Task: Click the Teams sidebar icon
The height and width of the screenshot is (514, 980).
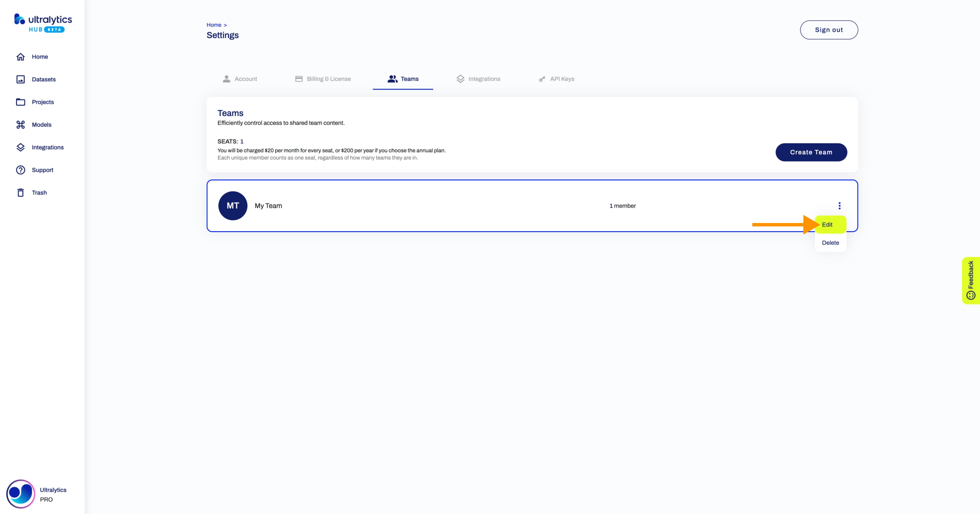Action: [x=403, y=78]
